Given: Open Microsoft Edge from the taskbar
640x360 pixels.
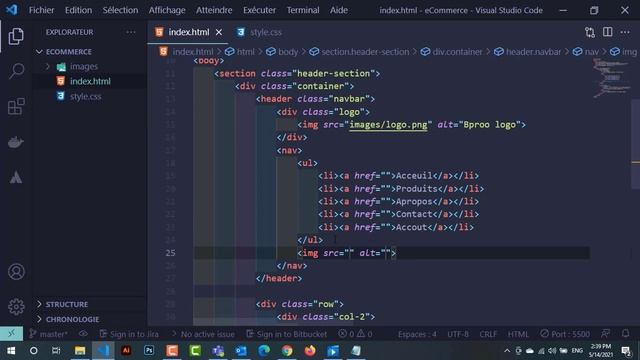Looking at the screenshot, I should click(x=264, y=351).
